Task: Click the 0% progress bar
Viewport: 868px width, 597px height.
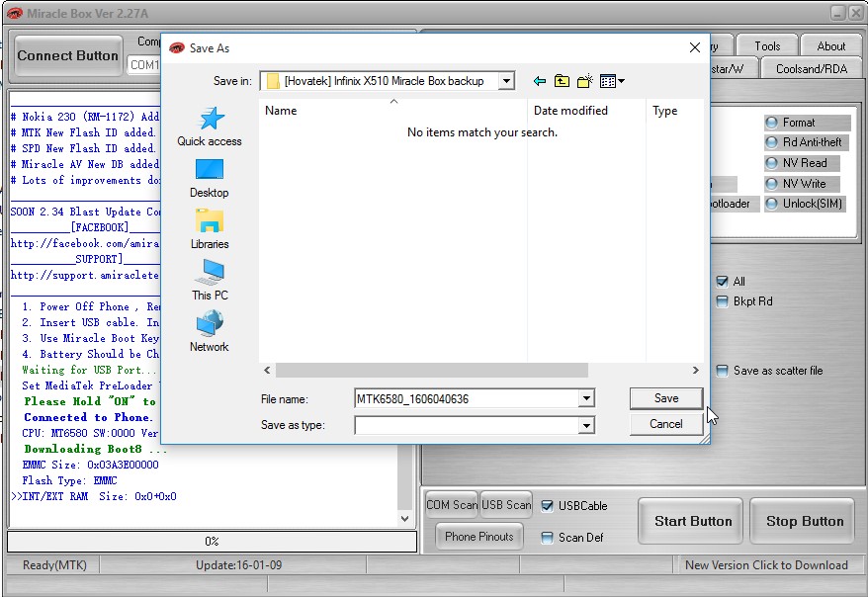Action: pyautogui.click(x=212, y=541)
